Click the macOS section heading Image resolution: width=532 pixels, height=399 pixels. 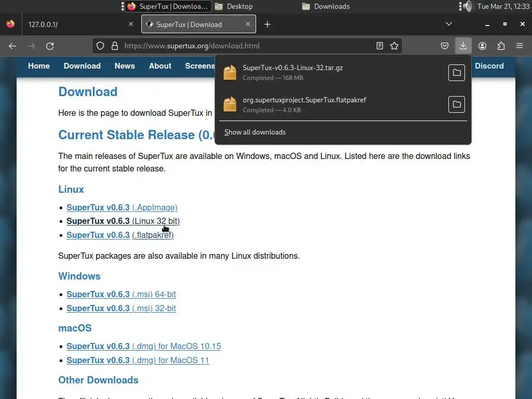pyautogui.click(x=75, y=328)
